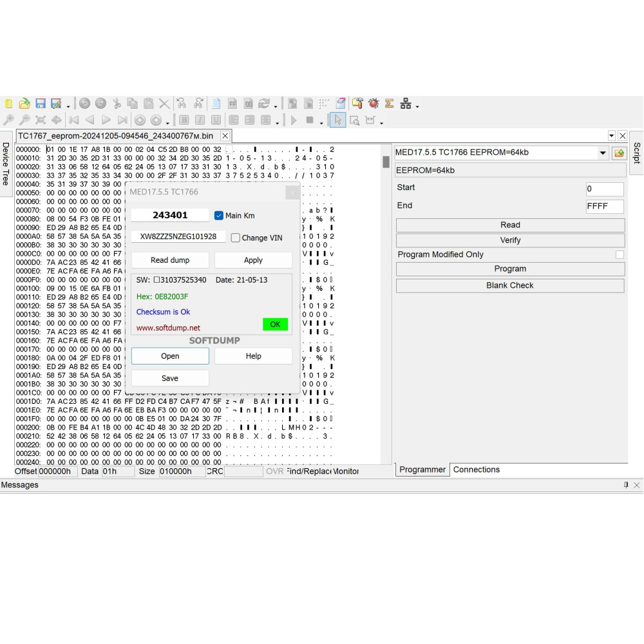
Task: Click the hammer build tool icon
Action: (x=357, y=104)
